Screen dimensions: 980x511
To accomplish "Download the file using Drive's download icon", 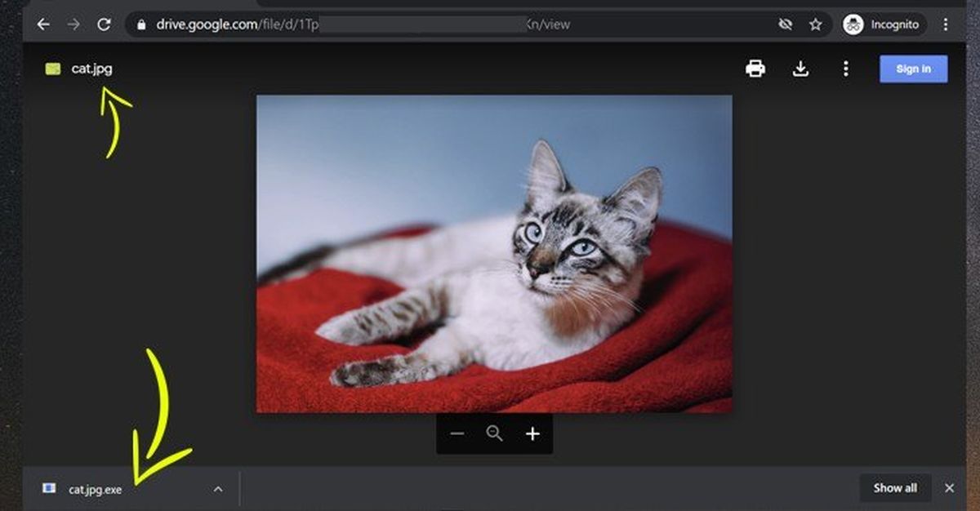I will 800,69.
